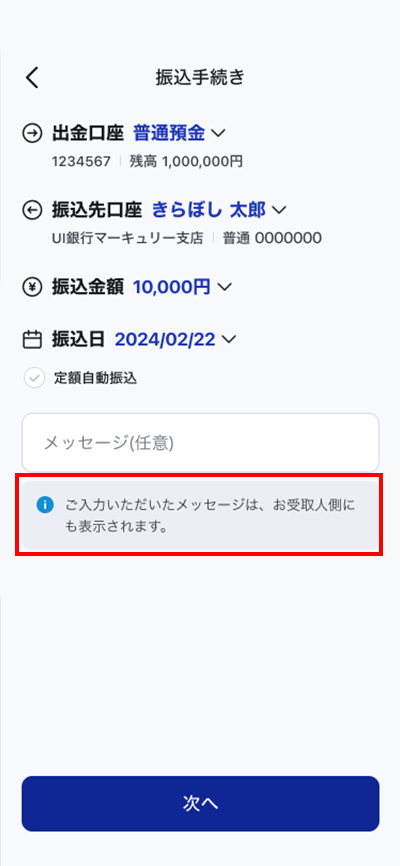Click the yen circle icon
This screenshot has height=866, width=400.
[32, 287]
